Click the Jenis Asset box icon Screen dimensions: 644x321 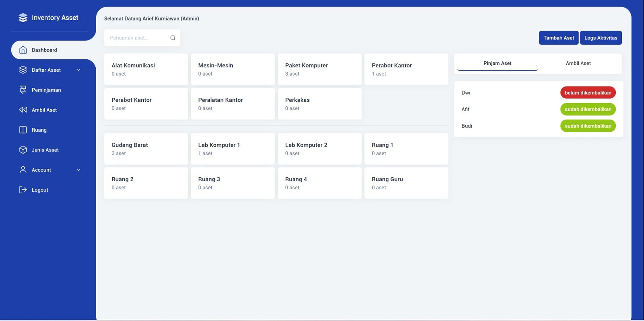[23, 150]
